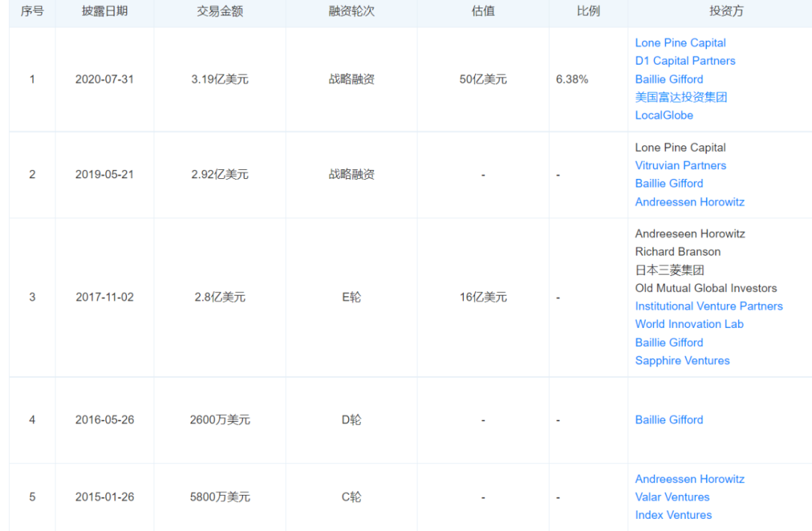The width and height of the screenshot is (812, 531).
Task: Open Baillie Gifford link in 2019-05-21 row
Action: tap(669, 184)
